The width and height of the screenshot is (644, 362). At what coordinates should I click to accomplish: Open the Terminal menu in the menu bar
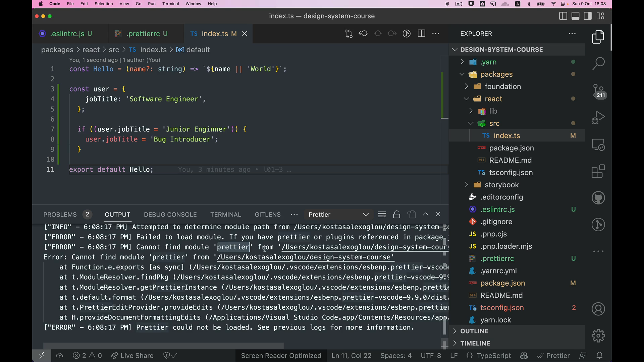point(170,4)
